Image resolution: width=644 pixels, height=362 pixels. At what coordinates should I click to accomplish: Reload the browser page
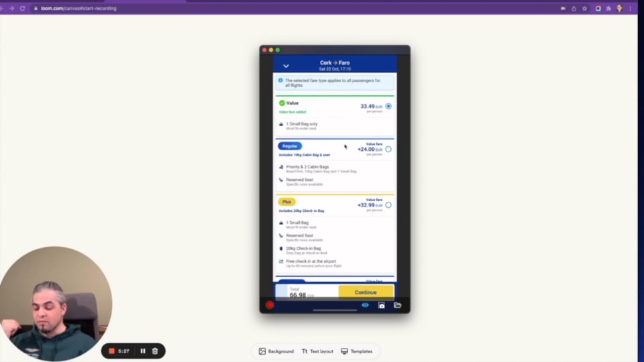click(x=23, y=8)
